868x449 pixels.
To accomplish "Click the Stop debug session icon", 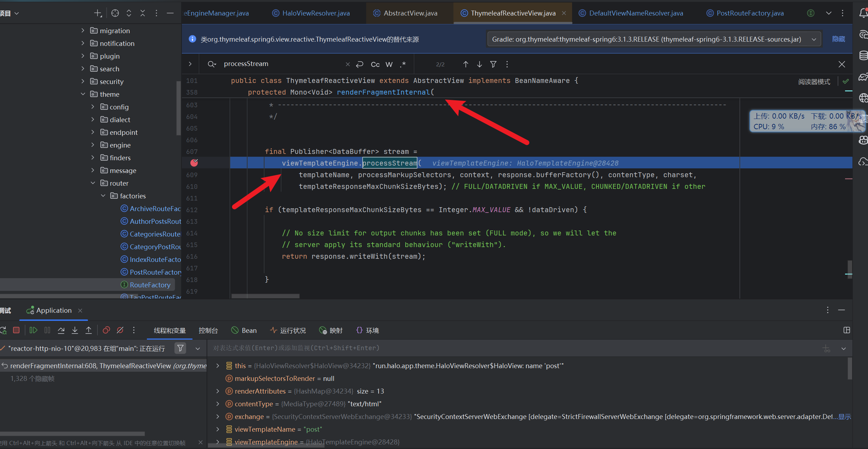I will click(x=16, y=330).
